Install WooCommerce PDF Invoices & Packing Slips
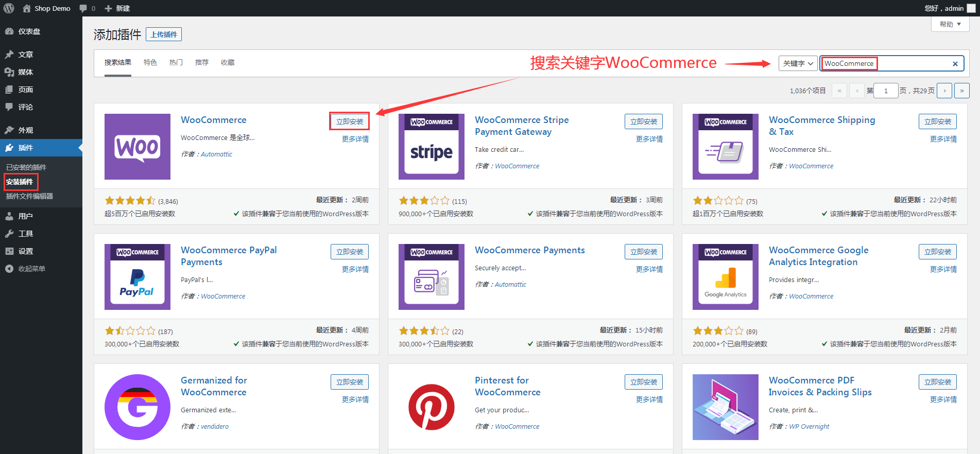980x454 pixels. click(x=938, y=382)
